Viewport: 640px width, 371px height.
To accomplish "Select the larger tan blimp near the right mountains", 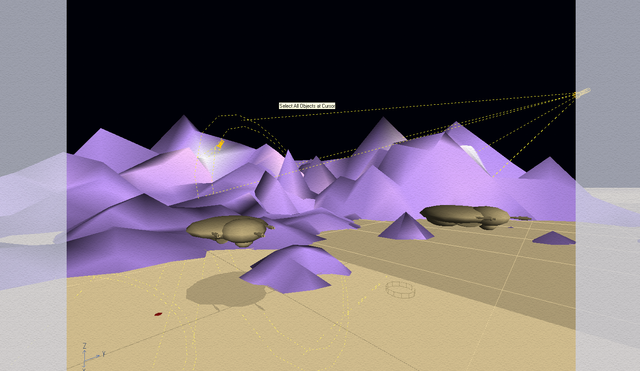I will [465, 217].
